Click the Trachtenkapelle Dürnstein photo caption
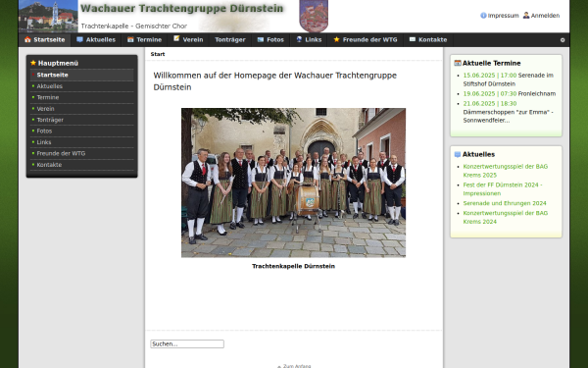 (293, 266)
